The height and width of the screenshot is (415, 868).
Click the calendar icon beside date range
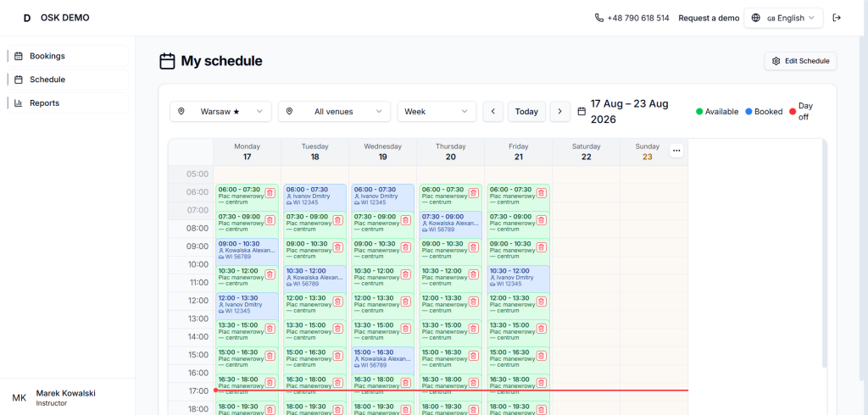(581, 111)
